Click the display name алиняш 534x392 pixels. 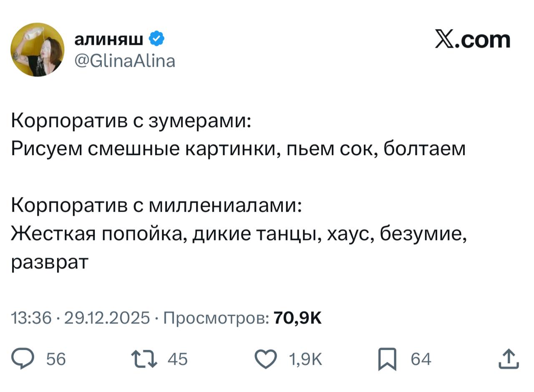[109, 39]
